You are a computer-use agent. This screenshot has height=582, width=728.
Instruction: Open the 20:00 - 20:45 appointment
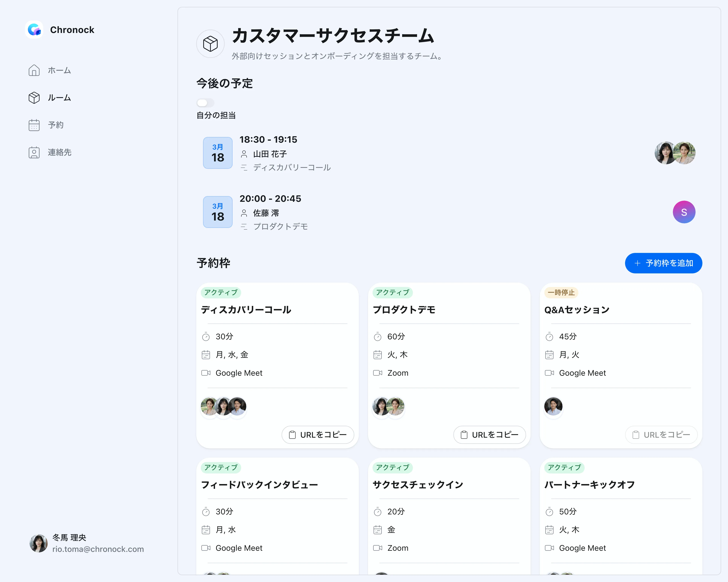pos(449,212)
